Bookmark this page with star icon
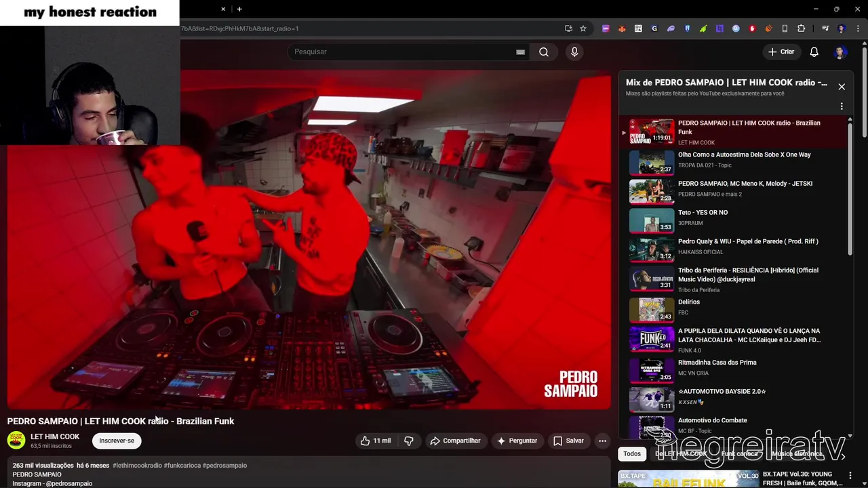868x488 pixels. point(583,28)
